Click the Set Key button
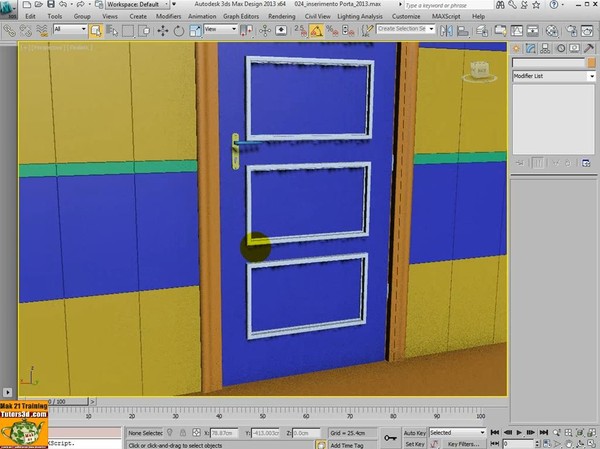600x449 pixels. pyautogui.click(x=415, y=444)
